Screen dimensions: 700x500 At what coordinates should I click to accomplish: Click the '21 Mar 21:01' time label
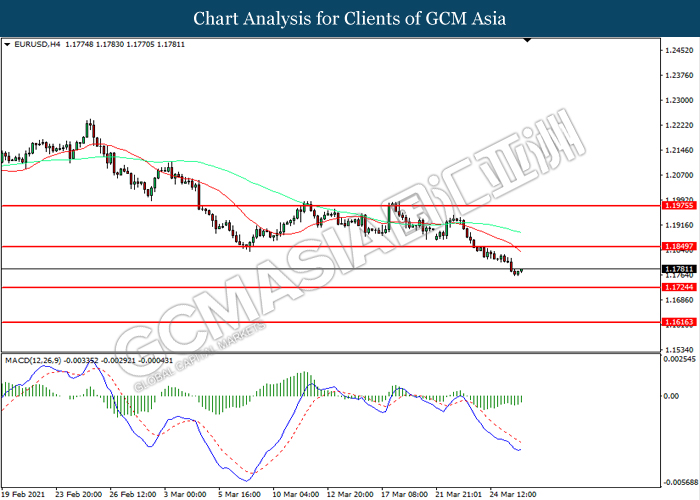coord(459,494)
